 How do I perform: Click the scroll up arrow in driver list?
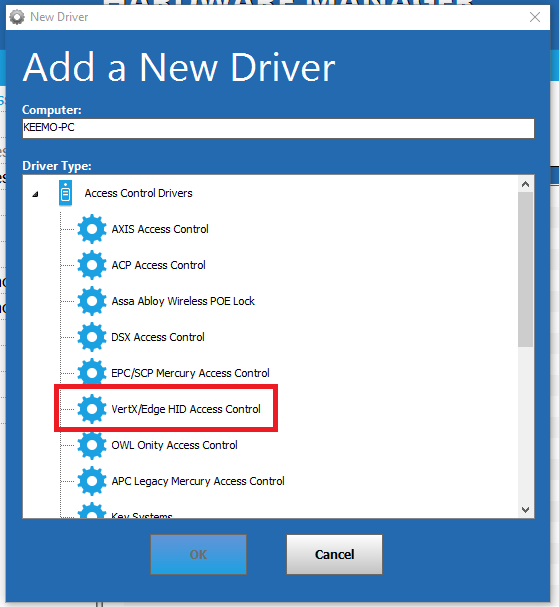(525, 184)
